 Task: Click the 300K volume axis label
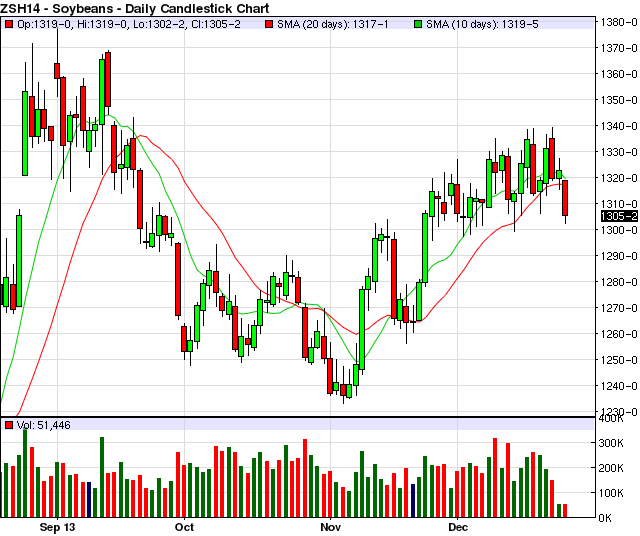pyautogui.click(x=611, y=443)
